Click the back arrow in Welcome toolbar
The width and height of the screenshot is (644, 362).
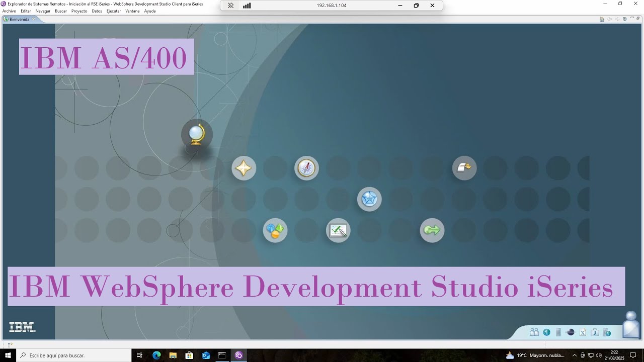(609, 19)
